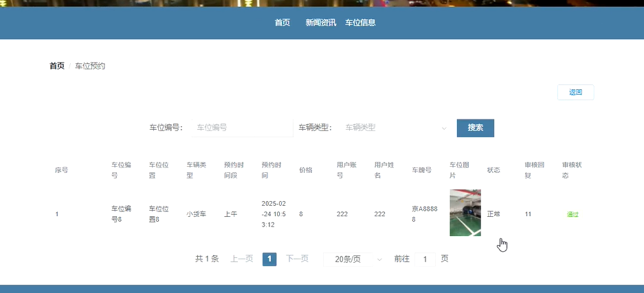Click the 车位编号8 cell
644x293 pixels.
[x=121, y=214]
